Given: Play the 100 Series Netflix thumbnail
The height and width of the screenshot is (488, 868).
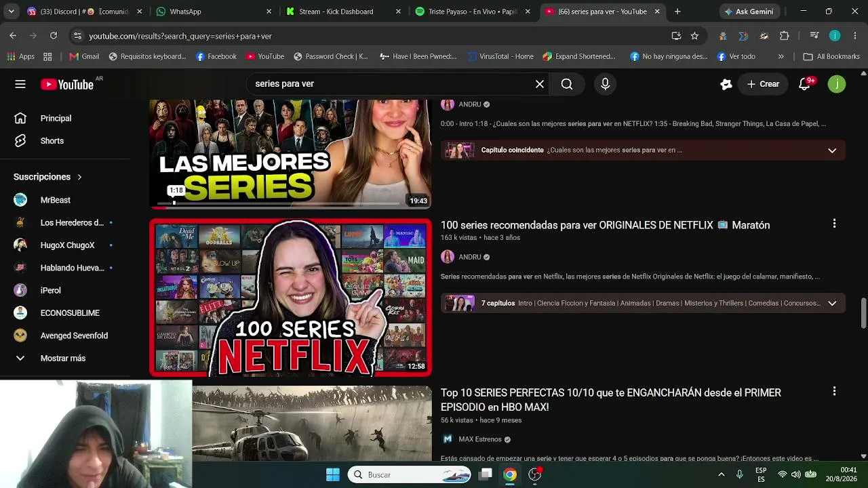Looking at the screenshot, I should pyautogui.click(x=290, y=298).
